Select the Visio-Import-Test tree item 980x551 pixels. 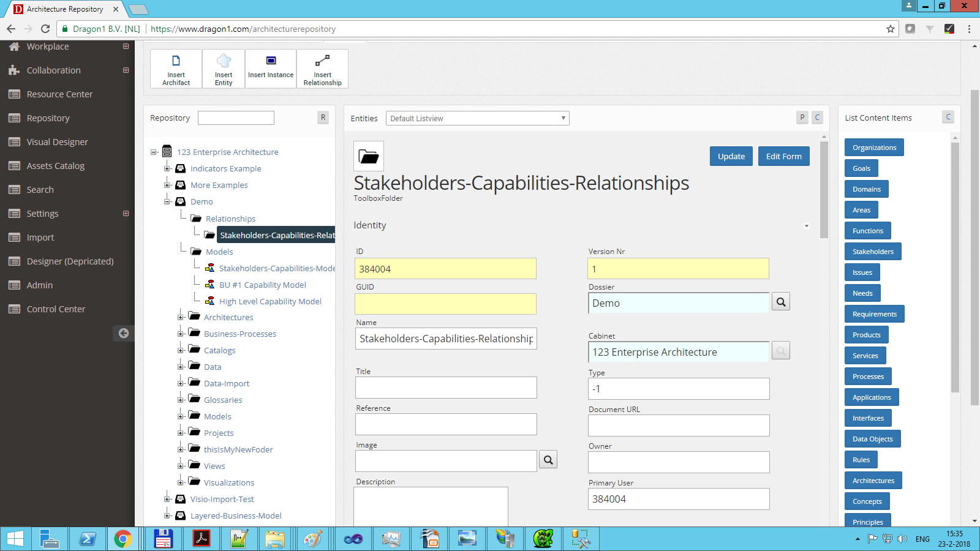tap(222, 499)
